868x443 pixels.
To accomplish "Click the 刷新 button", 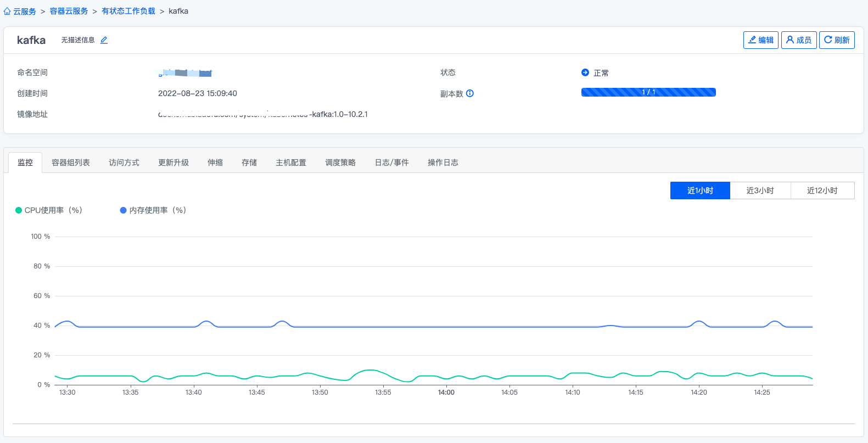I will (x=837, y=40).
